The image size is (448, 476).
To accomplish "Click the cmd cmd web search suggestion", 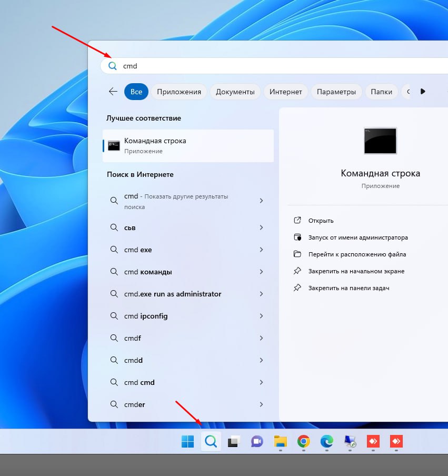I will (x=188, y=382).
